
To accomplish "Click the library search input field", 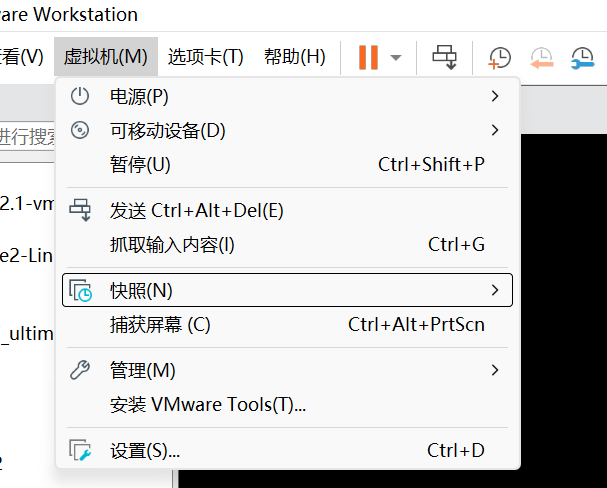I will click(x=27, y=136).
